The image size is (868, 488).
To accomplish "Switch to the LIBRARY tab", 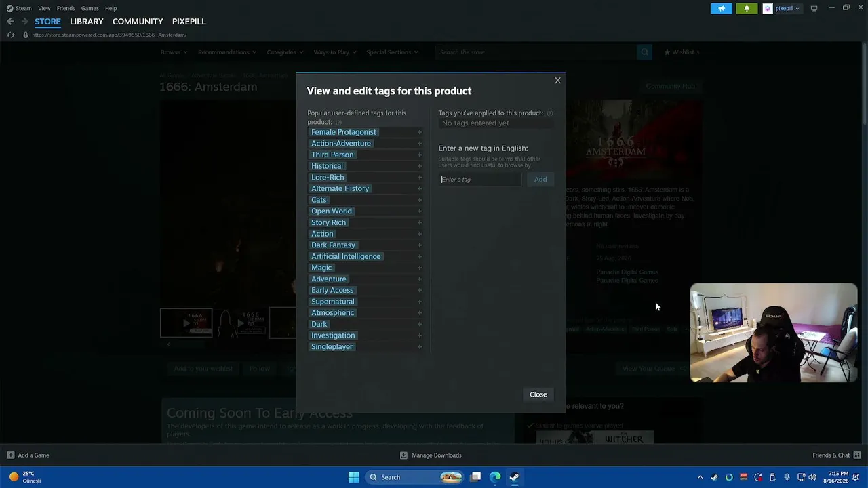I will click(x=87, y=22).
